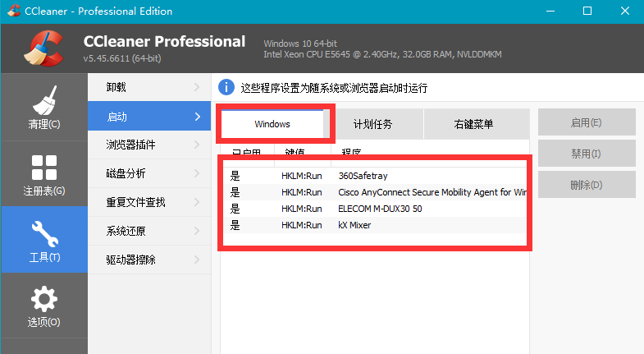The height and width of the screenshot is (354, 644).
Task: Select the 启动 startup tool
Action: click(x=149, y=117)
